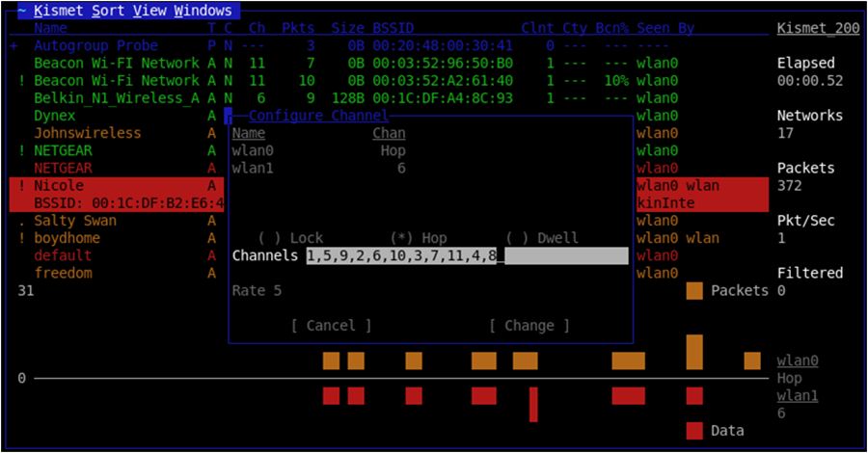
Task: Expand the Autogroup Probe plus marker
Action: click(14, 45)
